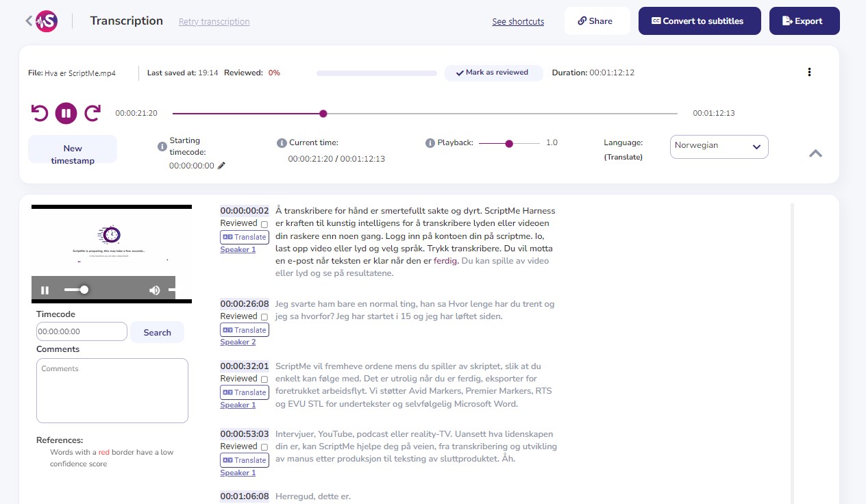Screen dimensions: 866x504
Task: Pause playback using the pause icon
Action: pyautogui.click(x=66, y=113)
